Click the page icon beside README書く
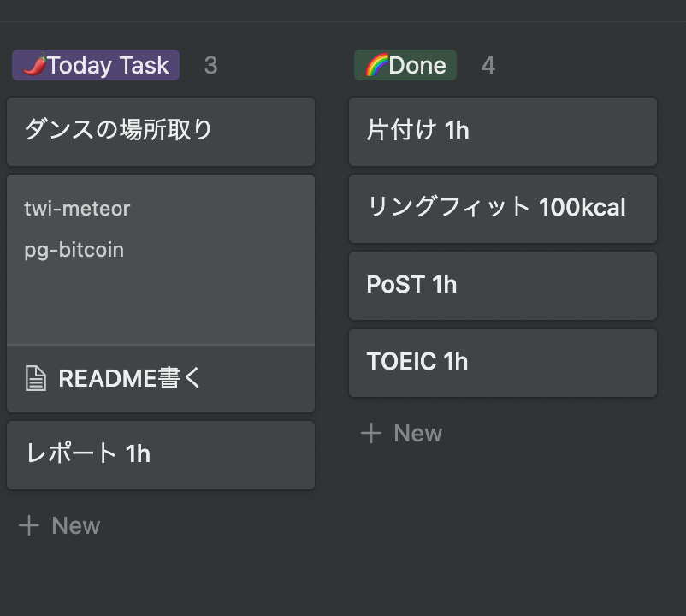Image resolution: width=686 pixels, height=616 pixels. 35,378
